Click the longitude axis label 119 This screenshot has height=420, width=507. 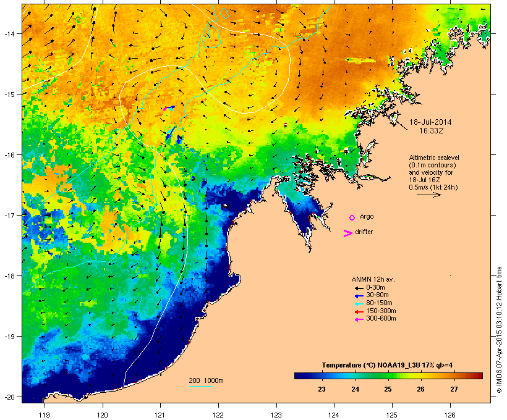45,415
